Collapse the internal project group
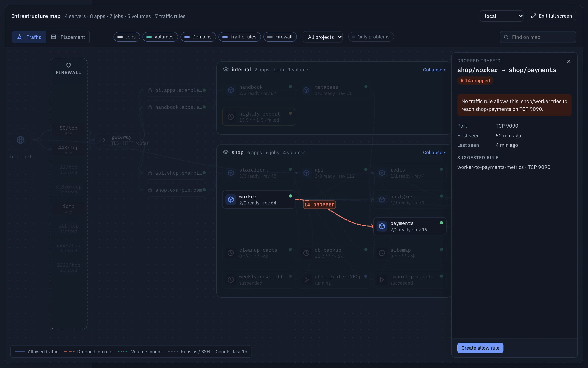 (x=434, y=70)
